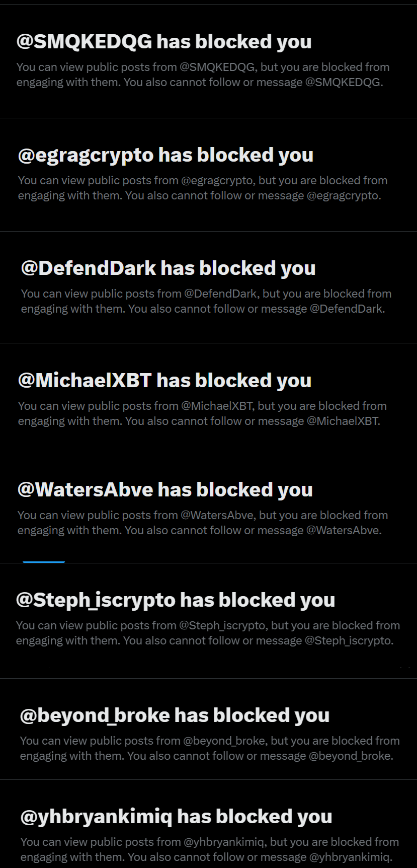The width and height of the screenshot is (417, 868).
Task: Click the '@beyond_broke has blocked you' heading
Action: (x=175, y=715)
